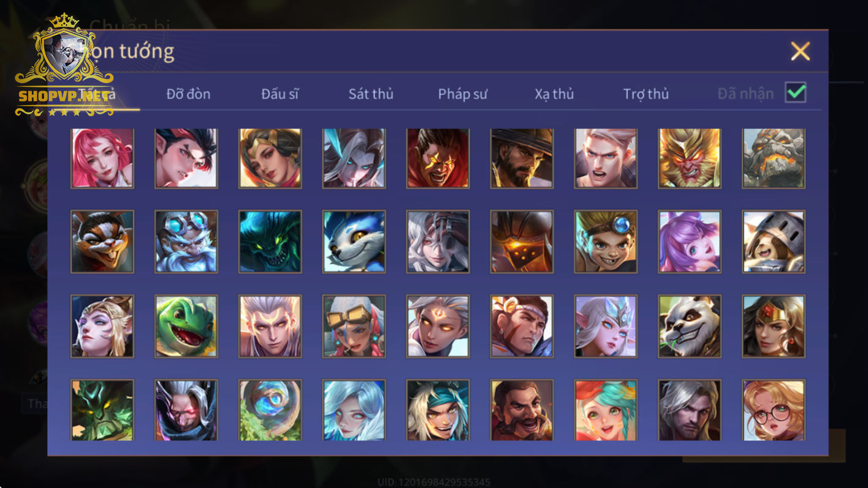Select the pink-haired heroine portrait
Viewport: 868px width, 488px height.
(102, 158)
